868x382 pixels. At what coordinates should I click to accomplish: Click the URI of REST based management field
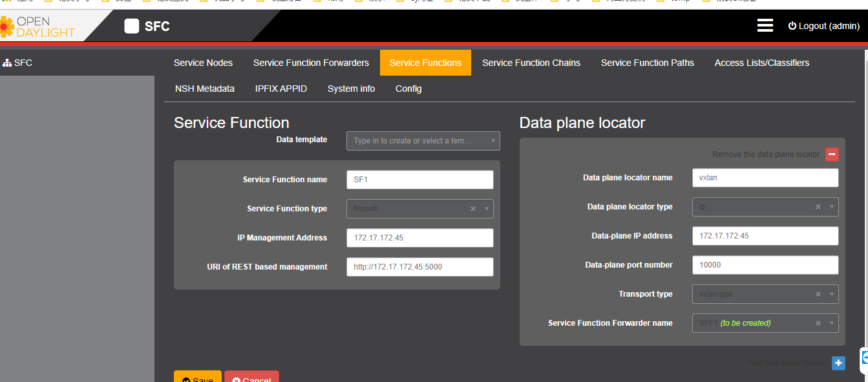tap(420, 267)
